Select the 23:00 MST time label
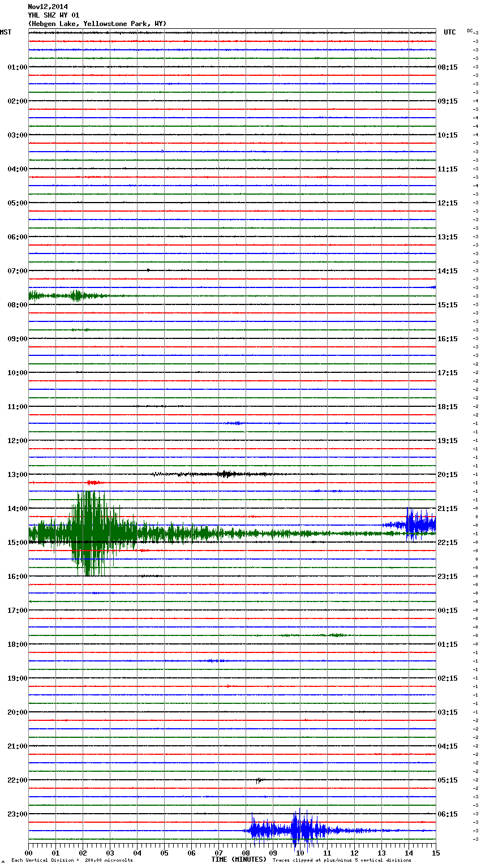This screenshot has width=481, height=868. tap(17, 814)
